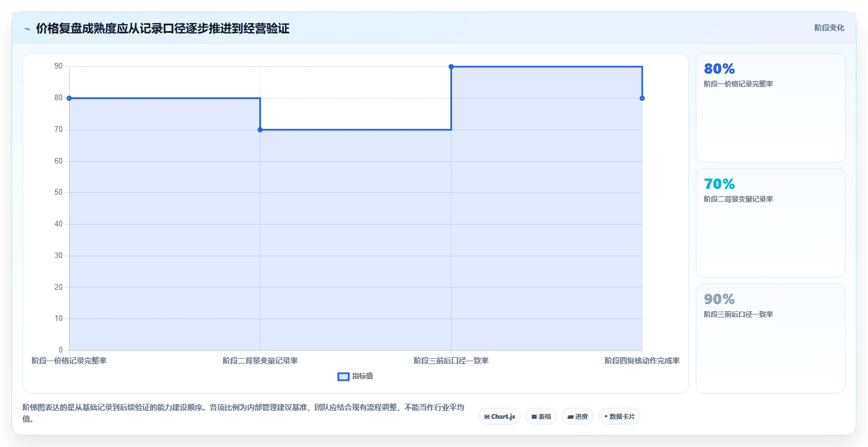This screenshot has width=868, height=447.
Task: Click the chart data point for 阶段二
Action: 260,130
